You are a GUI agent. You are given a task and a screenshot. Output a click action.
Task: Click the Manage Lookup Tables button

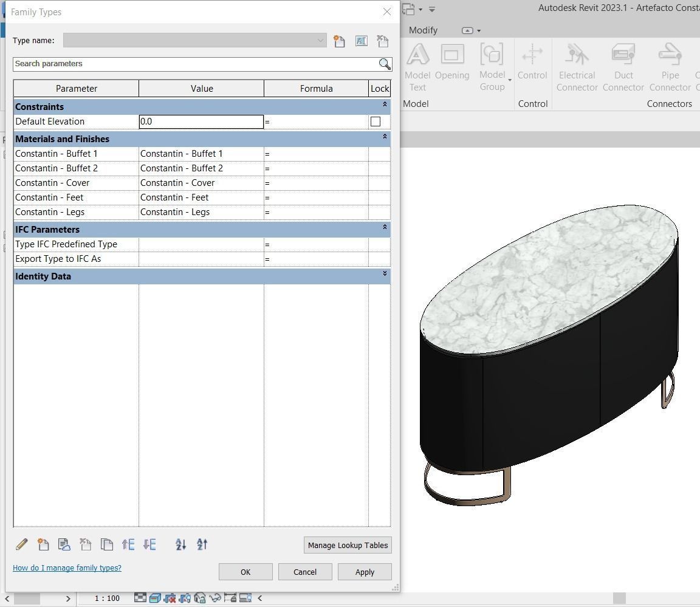click(x=348, y=545)
